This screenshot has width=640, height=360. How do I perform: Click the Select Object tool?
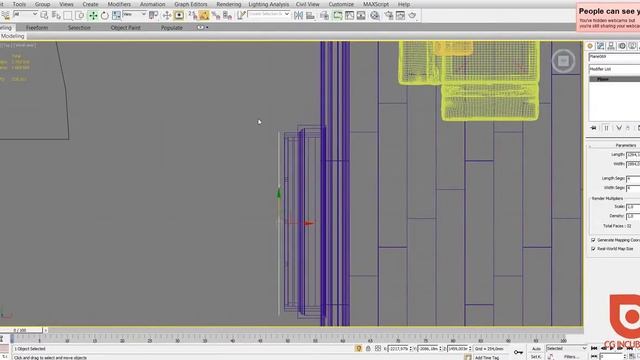tap(44, 16)
